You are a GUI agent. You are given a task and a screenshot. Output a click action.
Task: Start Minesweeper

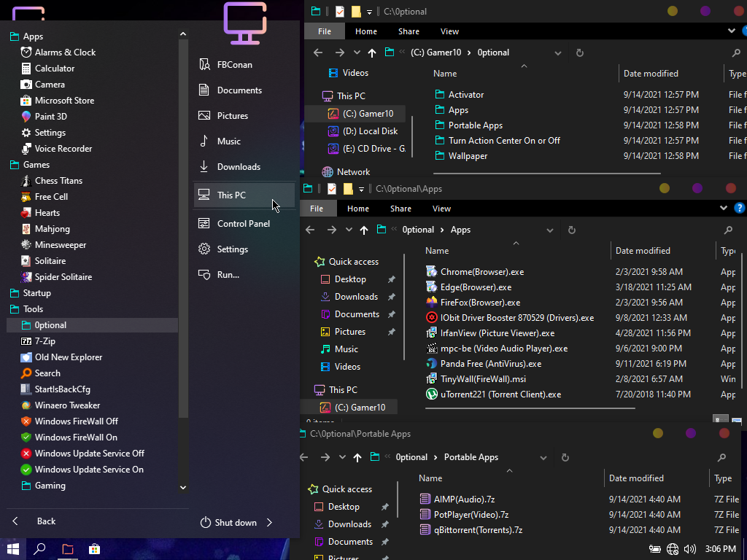pos(53,245)
